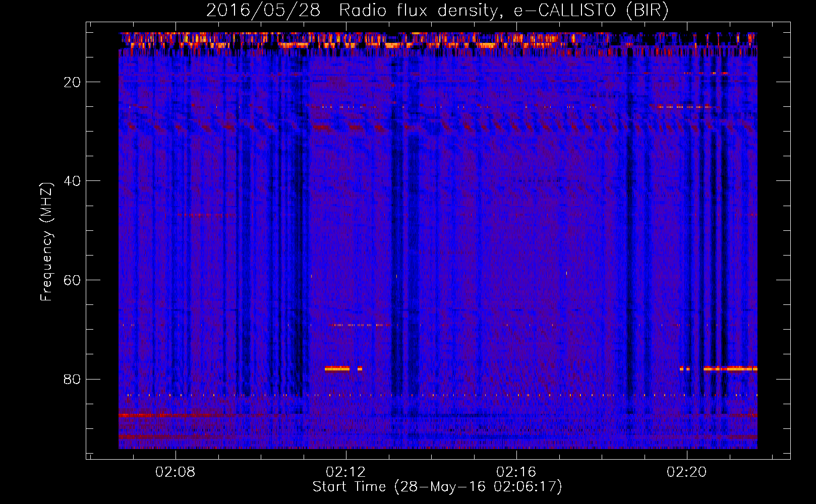
Task: Click the '20' frequency tick label
Action: click(72, 82)
